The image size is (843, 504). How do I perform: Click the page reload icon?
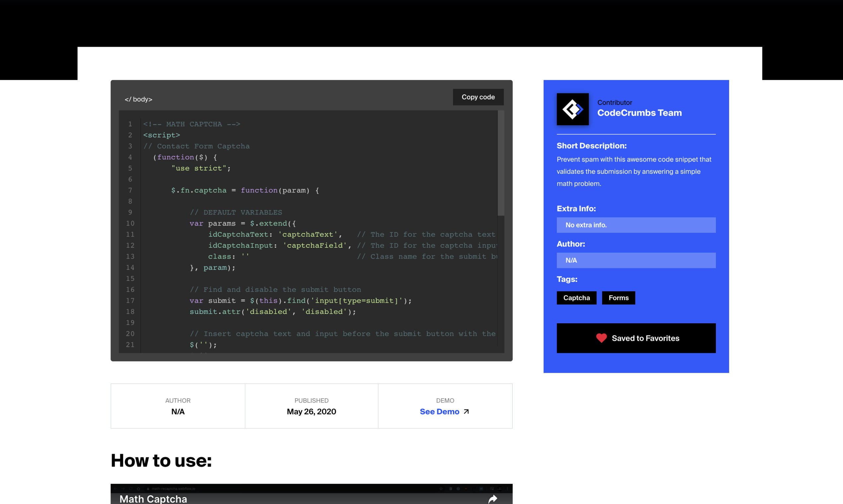click(x=131, y=489)
